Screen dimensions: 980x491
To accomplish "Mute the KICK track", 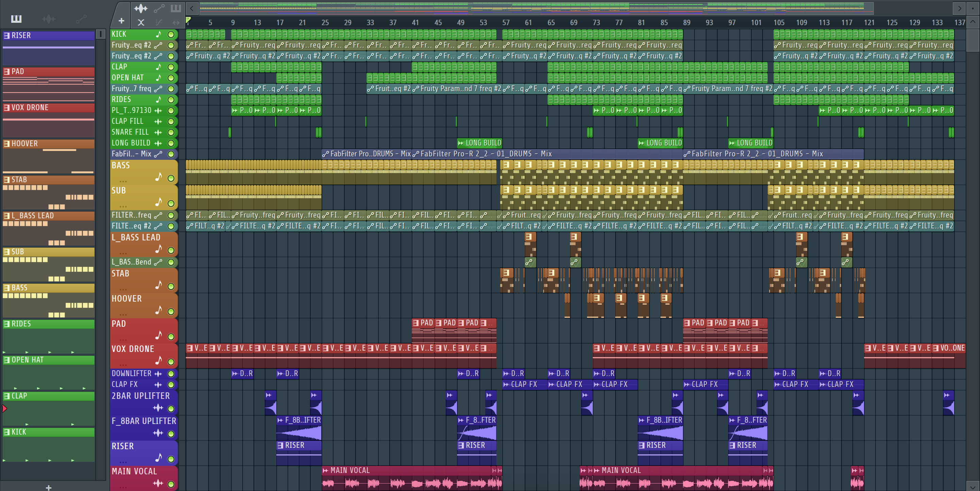I will (x=171, y=35).
